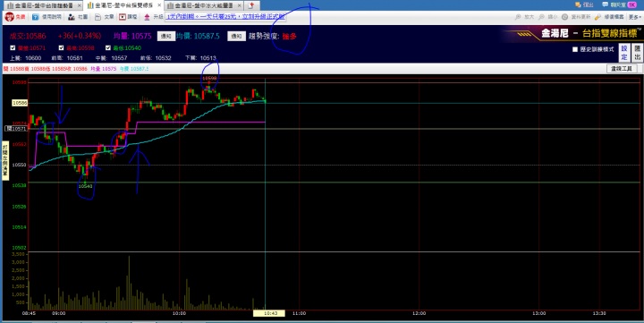Switch to the 盤中冰火能量圖 tab
Viewport: 644px width, 323px height.
tap(204, 5)
